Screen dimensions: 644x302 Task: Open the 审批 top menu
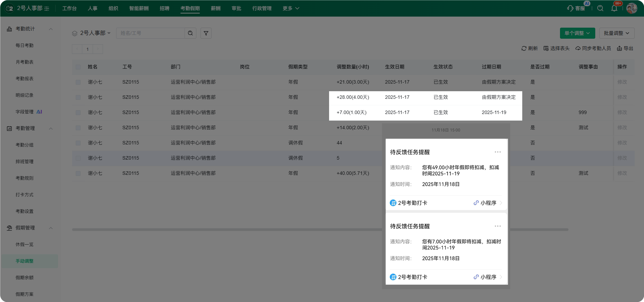point(236,8)
